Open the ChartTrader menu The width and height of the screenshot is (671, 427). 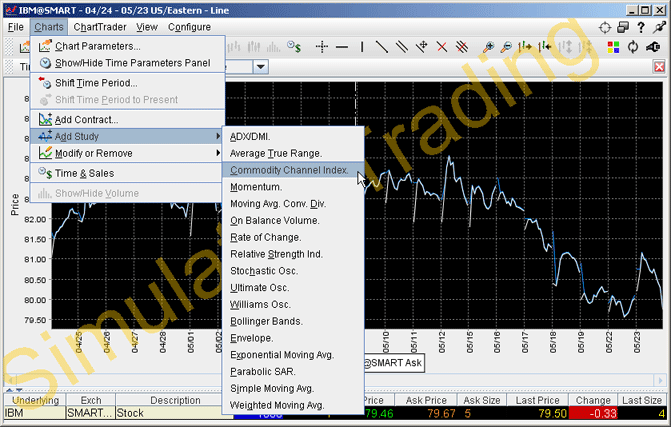click(x=100, y=27)
